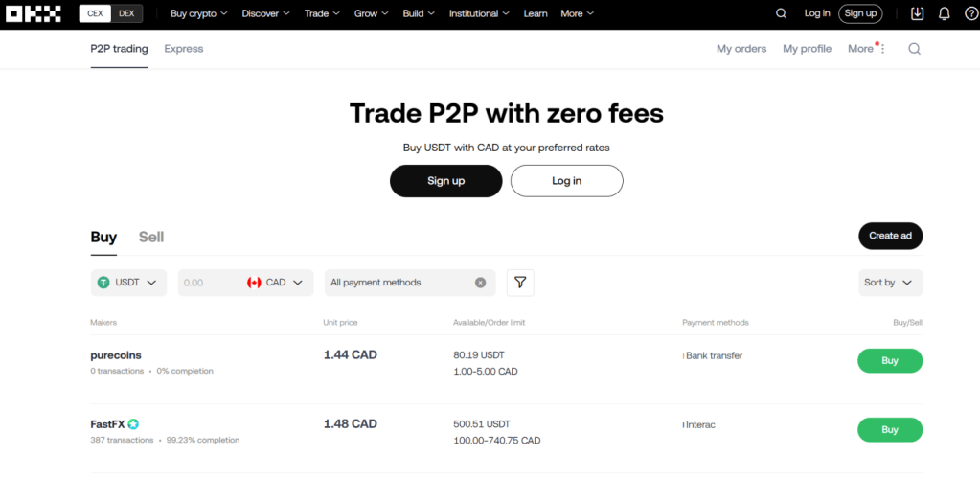980x478 pixels.
Task: Switch to the Express tab
Action: (x=183, y=49)
